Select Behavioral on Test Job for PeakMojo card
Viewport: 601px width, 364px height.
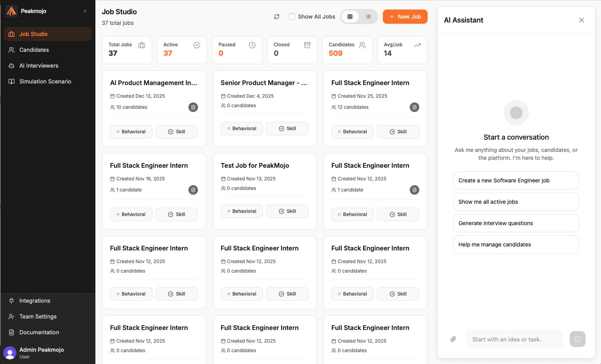pyautogui.click(x=242, y=211)
